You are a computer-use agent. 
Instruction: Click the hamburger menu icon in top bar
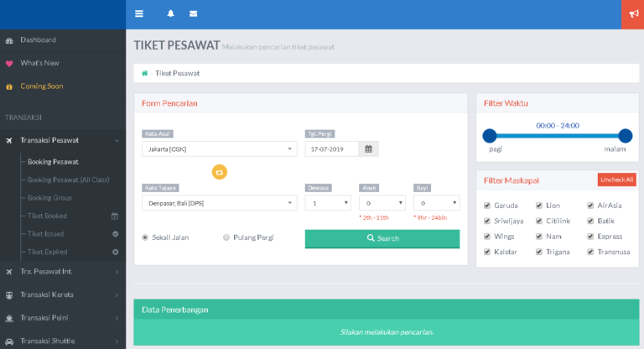point(139,13)
